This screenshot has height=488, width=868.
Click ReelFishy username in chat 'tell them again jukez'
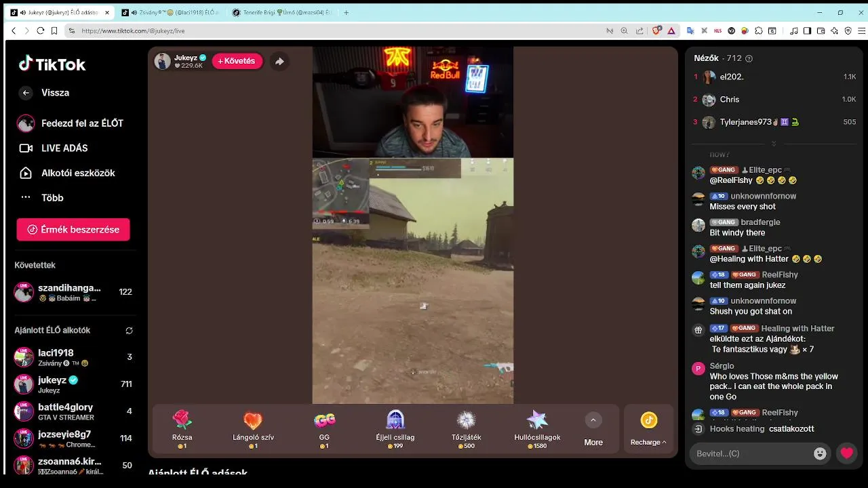pyautogui.click(x=780, y=274)
